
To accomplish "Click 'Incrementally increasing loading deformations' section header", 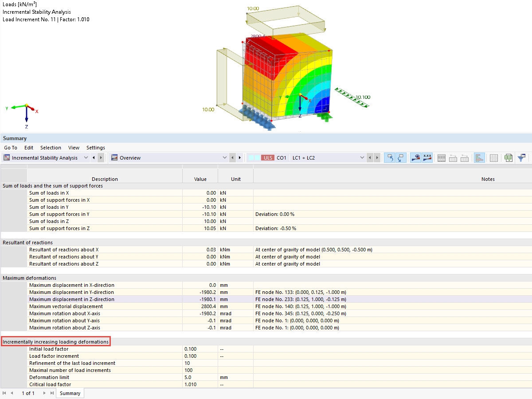I will click(55, 342).
